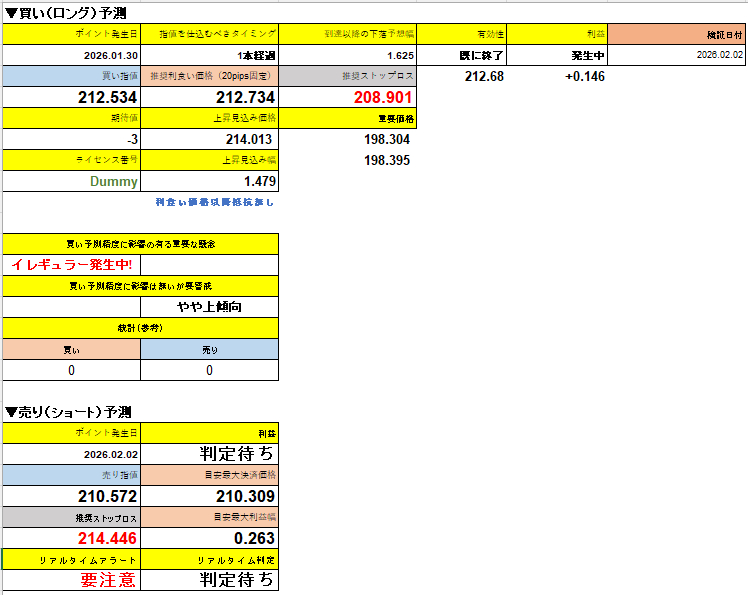
Task: Select the 指値を仕込むべきタイミング header cell
Action: coord(209,34)
